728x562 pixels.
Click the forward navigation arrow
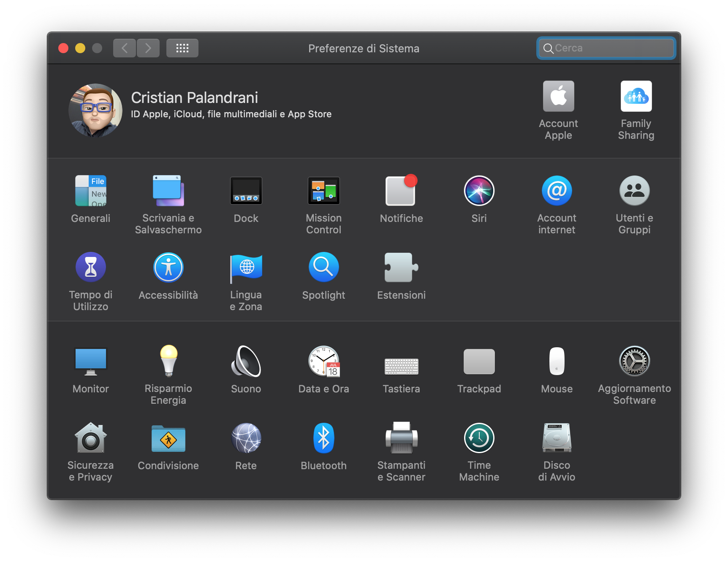pos(148,48)
